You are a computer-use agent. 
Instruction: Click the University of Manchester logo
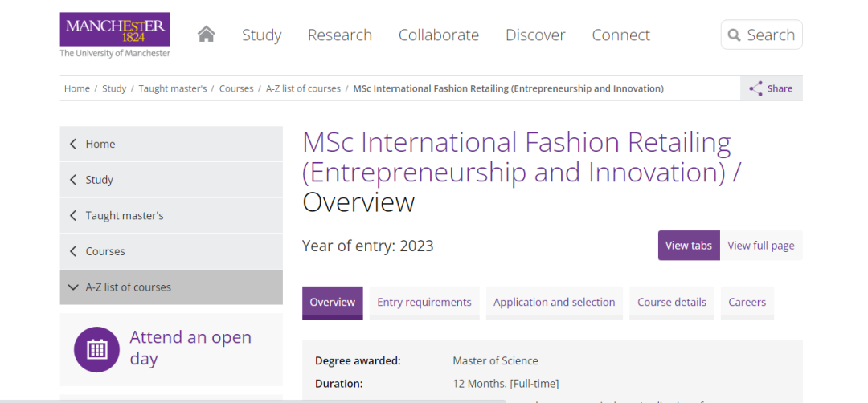[115, 35]
